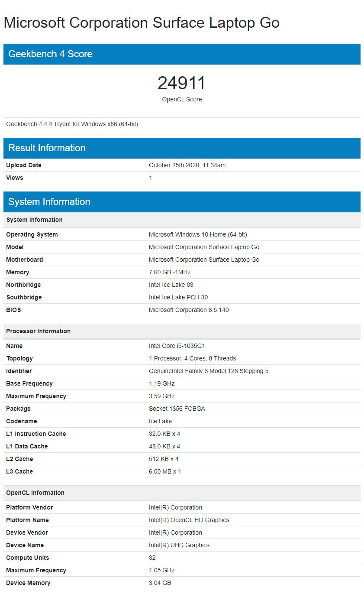Click the Topology label
The height and width of the screenshot is (594, 364).
coord(19,358)
